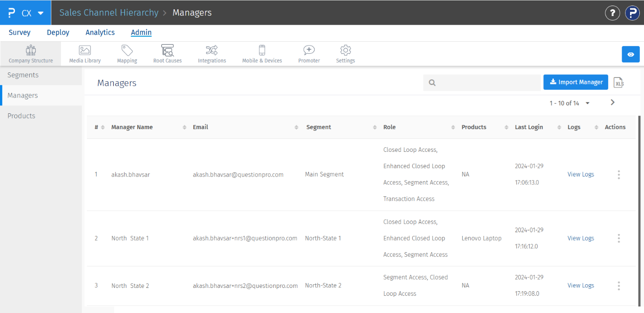Open the Settings gear icon
The width and height of the screenshot is (644, 313).
click(345, 50)
